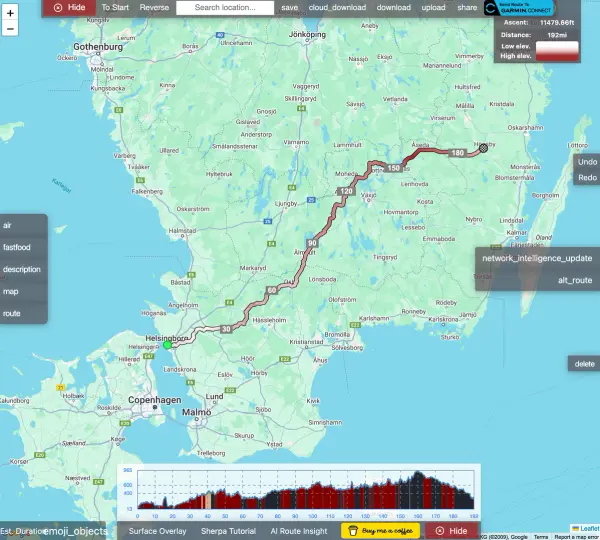Select the 60 mile marker on route
Viewport: 600px width, 540px height.
pos(272,290)
